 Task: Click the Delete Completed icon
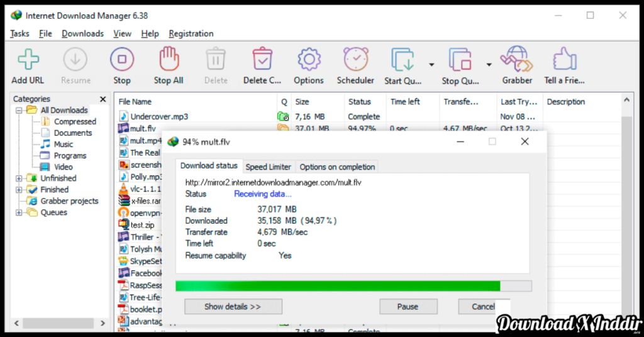pos(262,60)
